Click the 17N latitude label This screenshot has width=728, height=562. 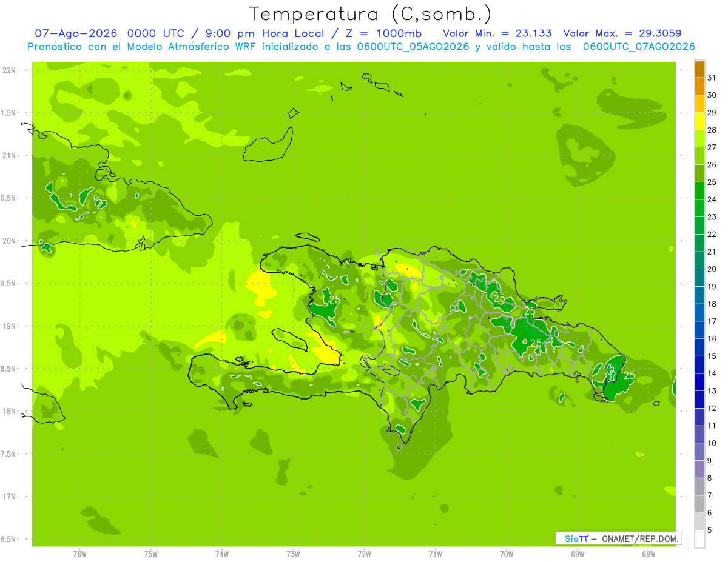[x=9, y=497]
